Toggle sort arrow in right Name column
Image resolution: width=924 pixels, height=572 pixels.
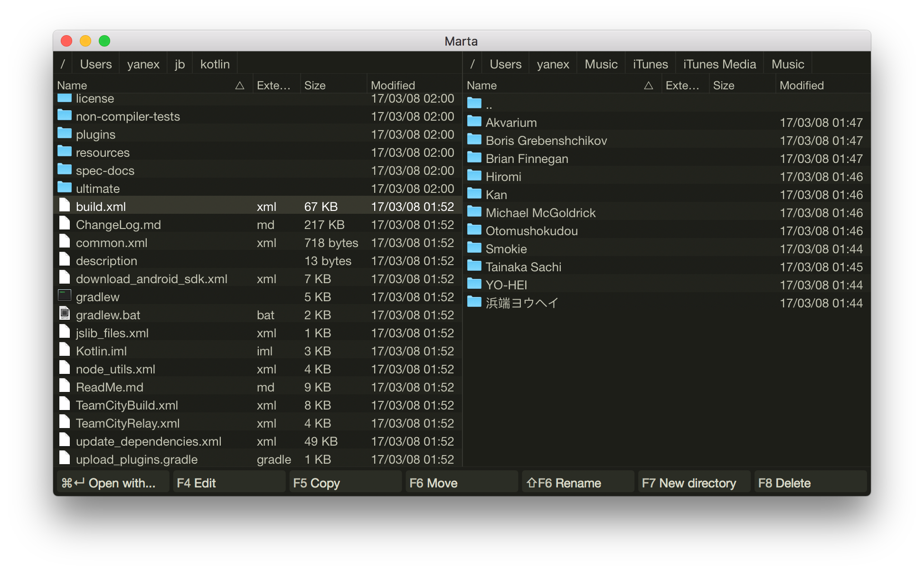click(649, 86)
